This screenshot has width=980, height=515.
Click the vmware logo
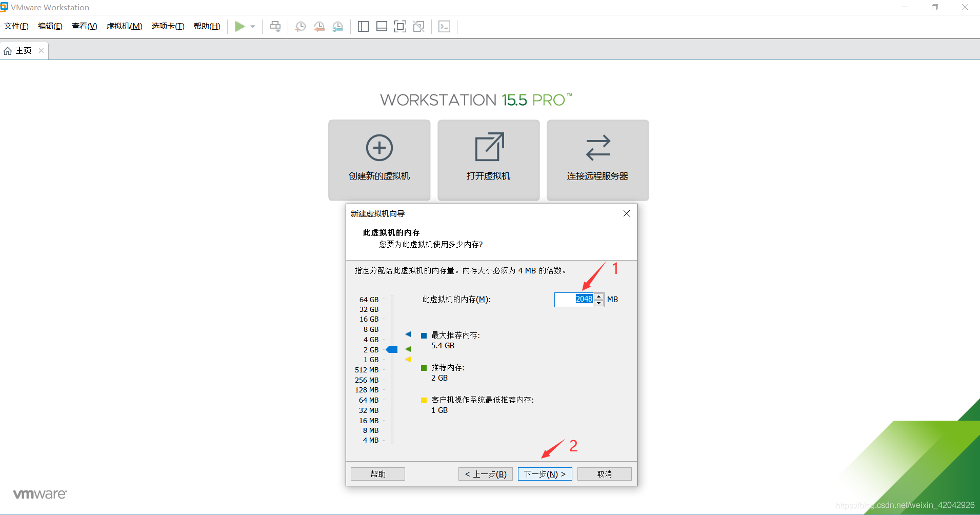coord(40,494)
